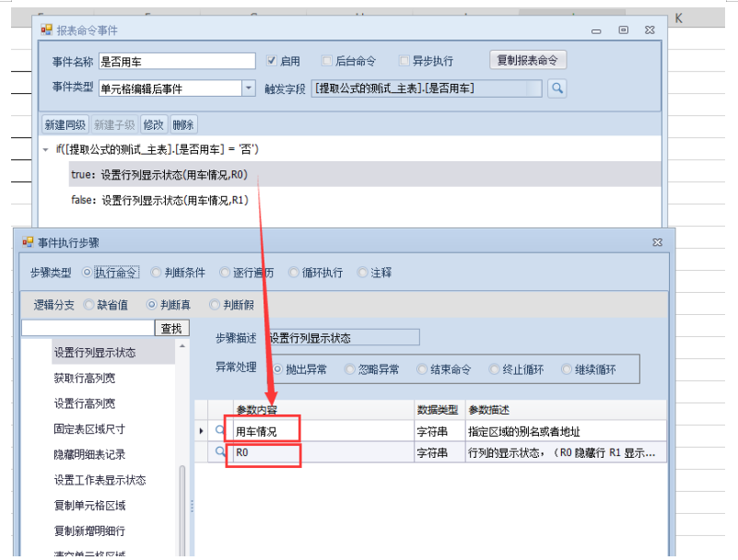Enable the 后台命令 checkbox

click(327, 61)
